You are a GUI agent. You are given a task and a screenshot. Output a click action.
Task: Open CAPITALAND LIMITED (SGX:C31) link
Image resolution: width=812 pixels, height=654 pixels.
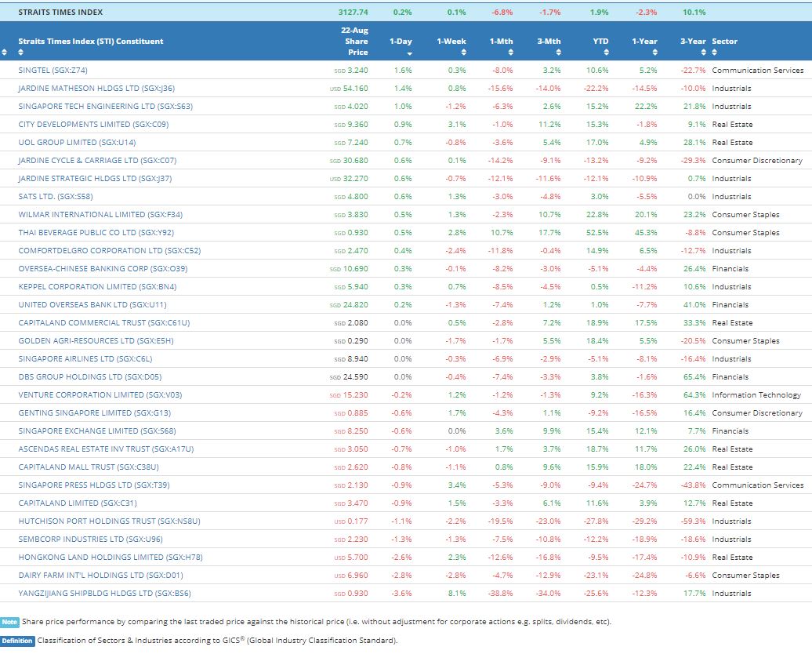[x=77, y=503]
